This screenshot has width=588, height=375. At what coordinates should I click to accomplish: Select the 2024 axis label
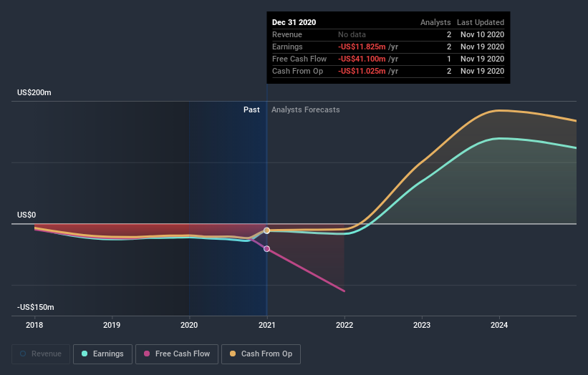[x=499, y=325]
